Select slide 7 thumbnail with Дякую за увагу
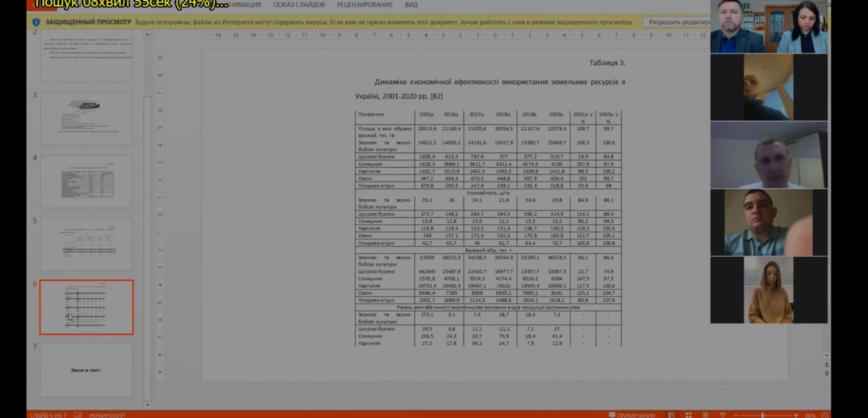This screenshot has width=868, height=418. (x=86, y=370)
